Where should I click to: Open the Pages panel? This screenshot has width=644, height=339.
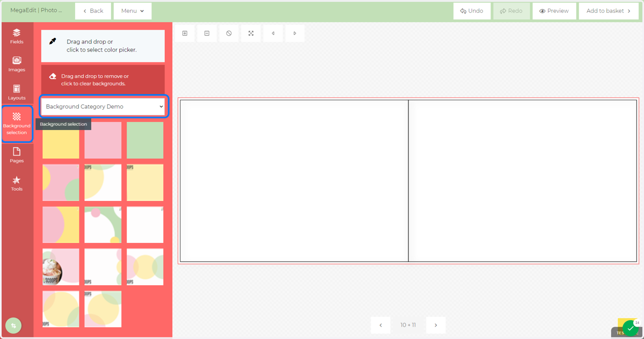point(17,155)
